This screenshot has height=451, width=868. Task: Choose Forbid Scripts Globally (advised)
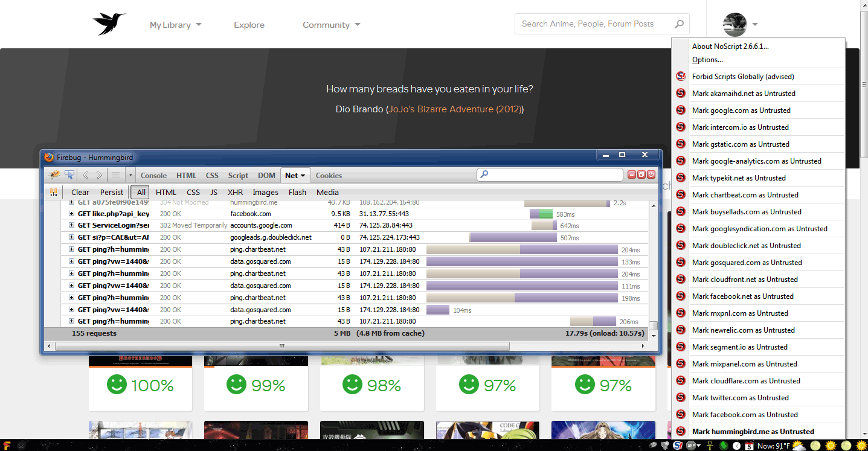(758, 77)
